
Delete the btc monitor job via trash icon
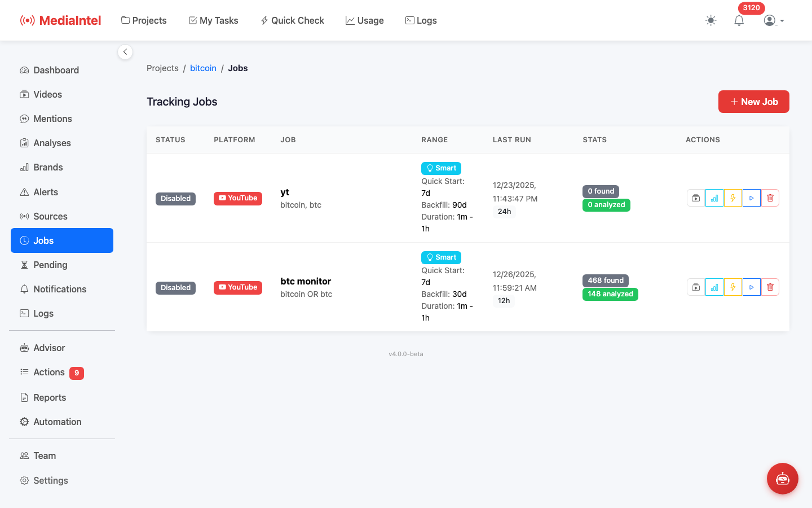(x=770, y=287)
